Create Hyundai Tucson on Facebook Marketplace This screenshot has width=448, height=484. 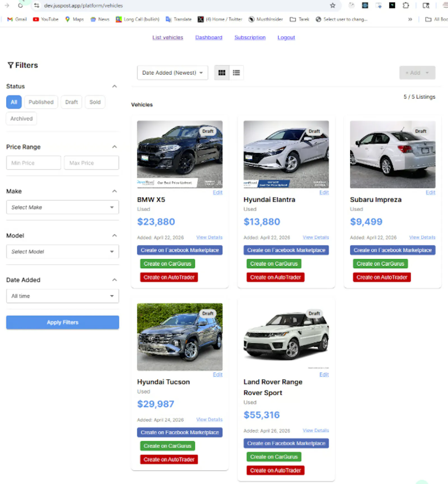[180, 432]
